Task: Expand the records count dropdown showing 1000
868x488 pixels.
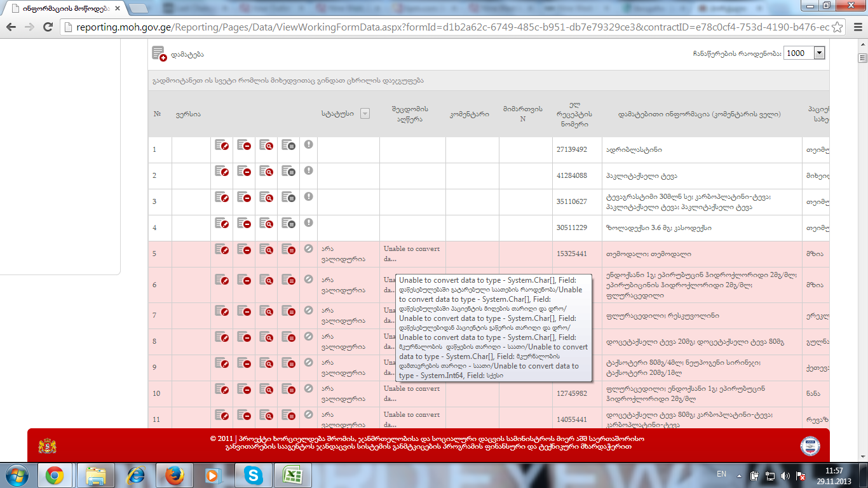Action: coord(819,53)
